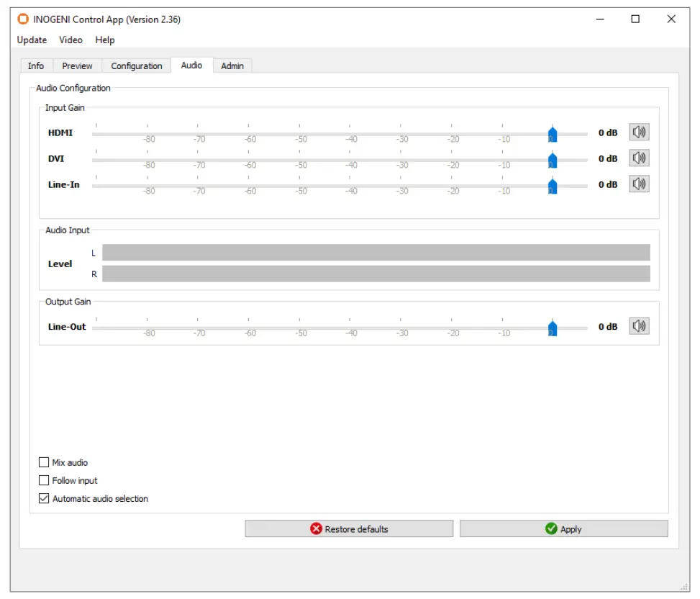This screenshot has width=700, height=599.
Task: Switch to the Info tab
Action: point(36,66)
